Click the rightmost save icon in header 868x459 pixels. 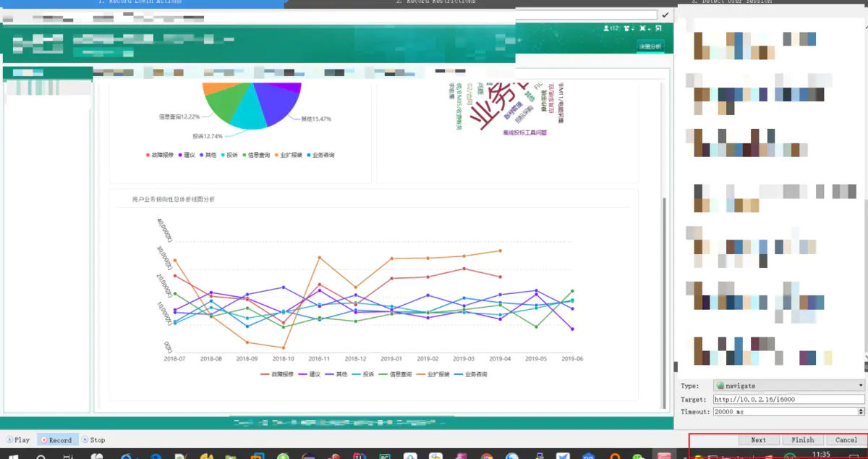tap(660, 29)
